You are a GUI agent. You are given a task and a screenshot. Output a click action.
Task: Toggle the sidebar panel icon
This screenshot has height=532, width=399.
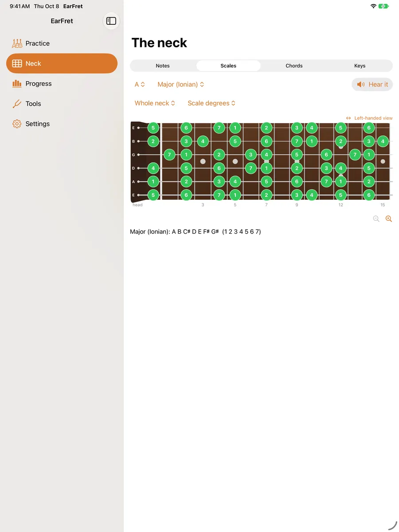pyautogui.click(x=111, y=21)
